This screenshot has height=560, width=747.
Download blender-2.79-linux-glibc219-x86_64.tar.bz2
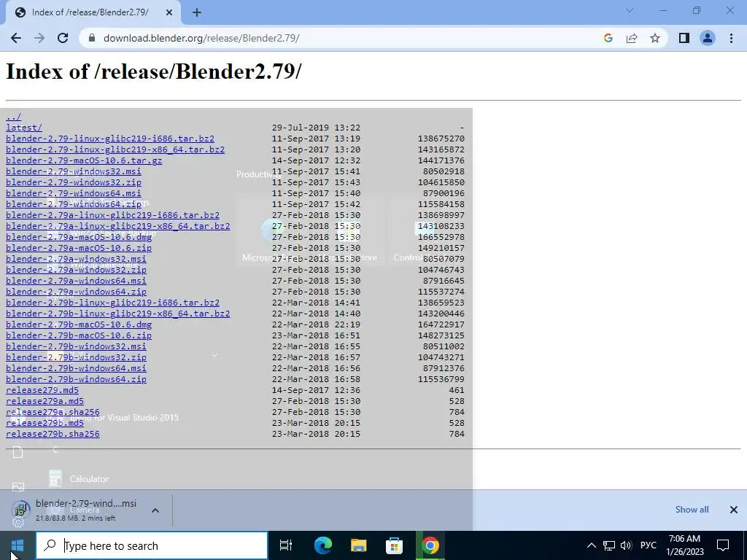115,149
